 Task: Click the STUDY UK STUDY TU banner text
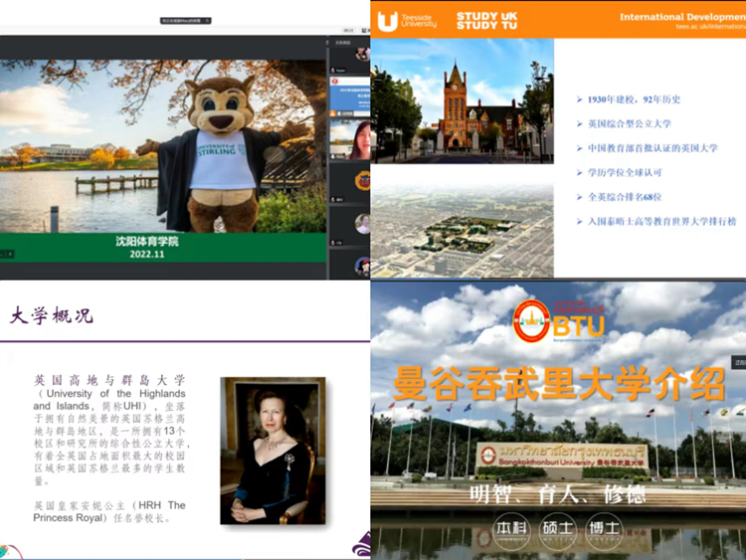486,20
